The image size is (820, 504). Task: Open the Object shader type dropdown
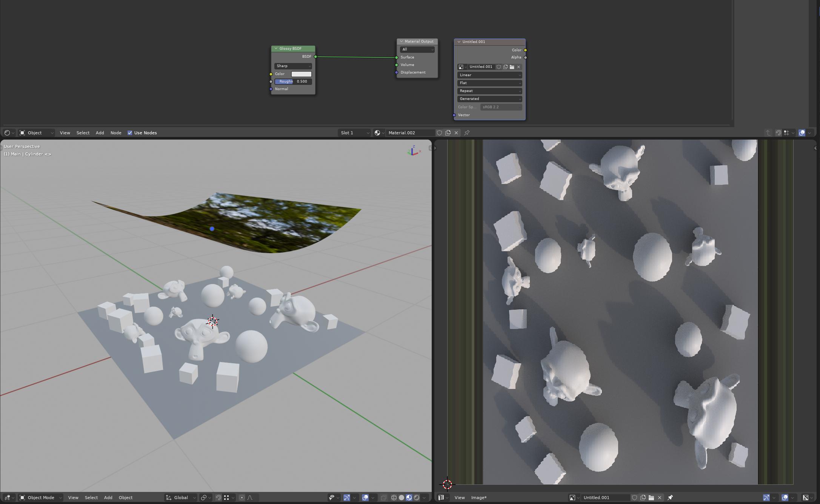tap(37, 133)
